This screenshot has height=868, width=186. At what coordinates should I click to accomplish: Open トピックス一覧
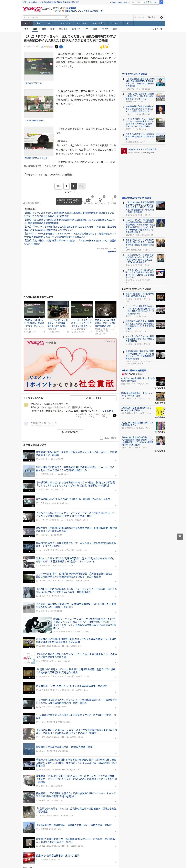point(155,29)
